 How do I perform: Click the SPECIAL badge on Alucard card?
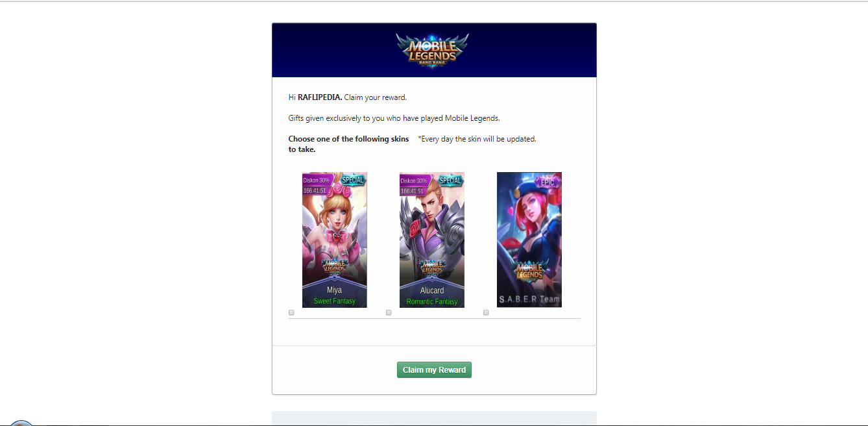(x=450, y=180)
